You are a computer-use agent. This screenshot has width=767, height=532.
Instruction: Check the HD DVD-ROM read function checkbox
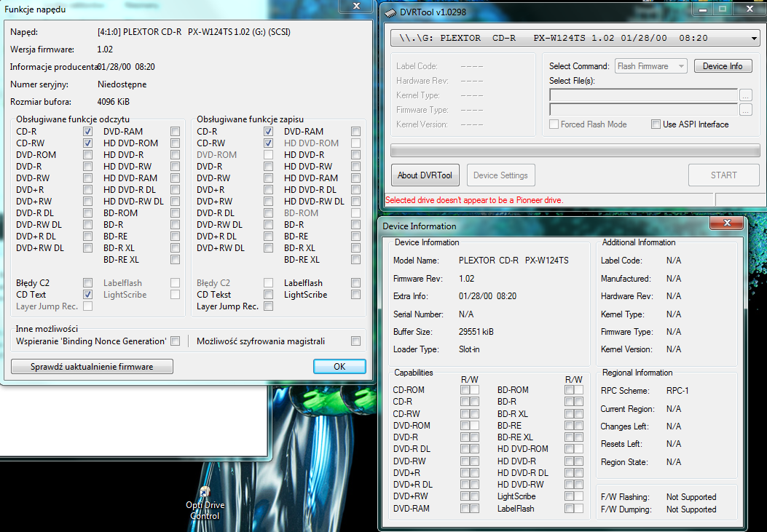tap(175, 143)
